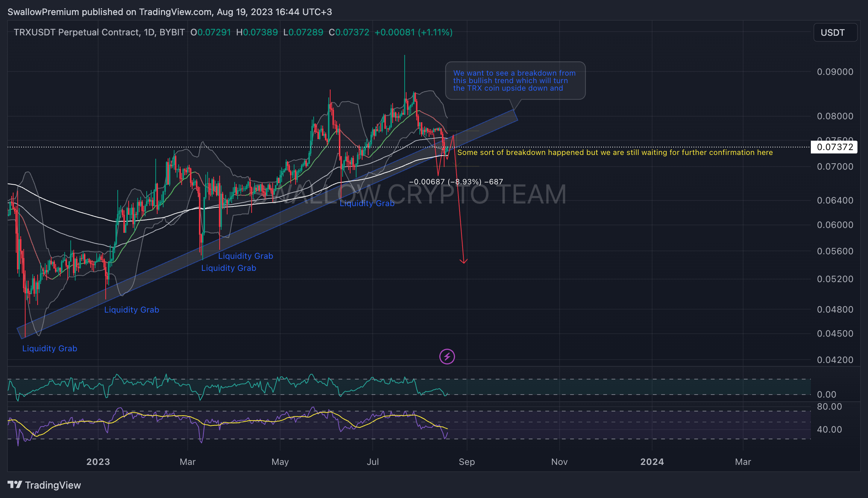Click the purple lightning bolt event icon
This screenshot has height=498, width=868.
(x=447, y=357)
